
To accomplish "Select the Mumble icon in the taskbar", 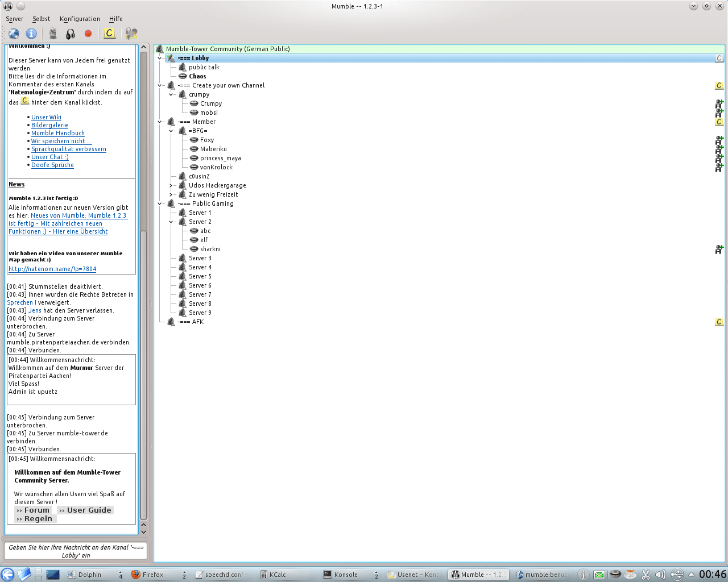I will pyautogui.click(x=478, y=574).
